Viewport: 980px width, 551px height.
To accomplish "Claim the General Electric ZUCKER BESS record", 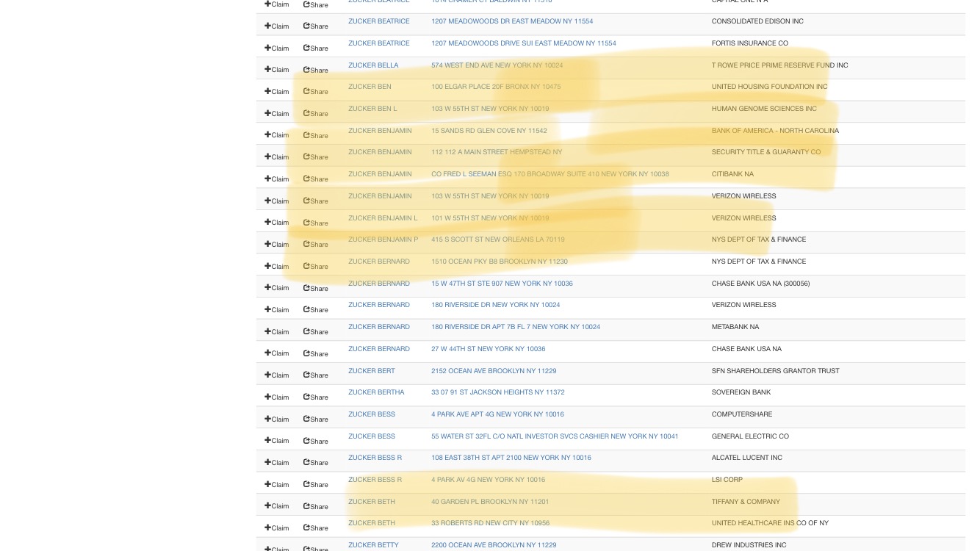I will (277, 441).
